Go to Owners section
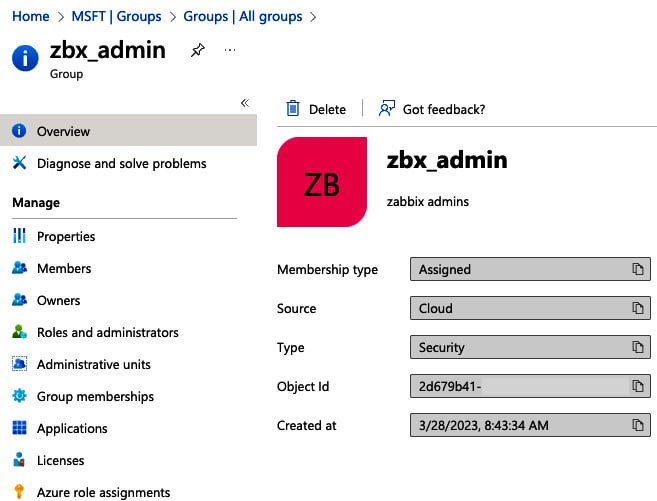 click(59, 300)
